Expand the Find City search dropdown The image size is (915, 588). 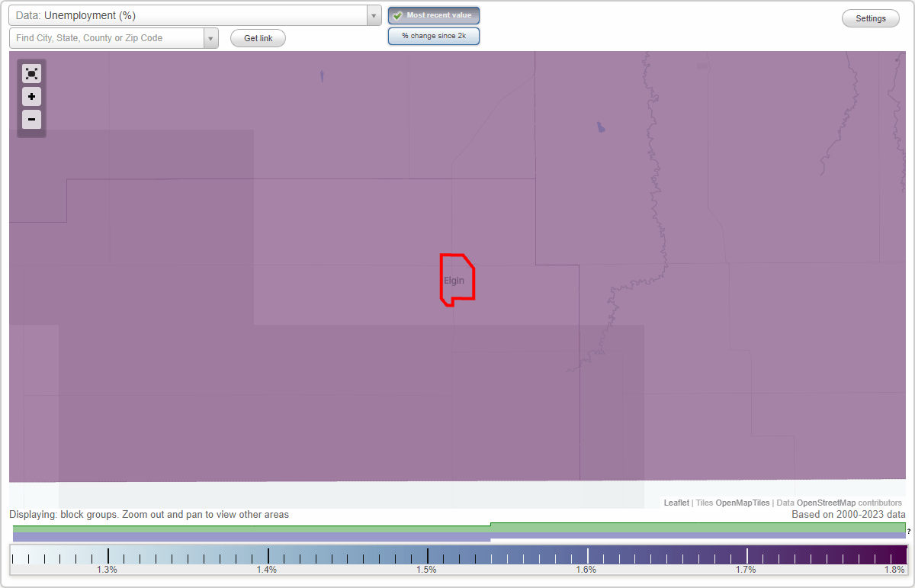coord(210,37)
